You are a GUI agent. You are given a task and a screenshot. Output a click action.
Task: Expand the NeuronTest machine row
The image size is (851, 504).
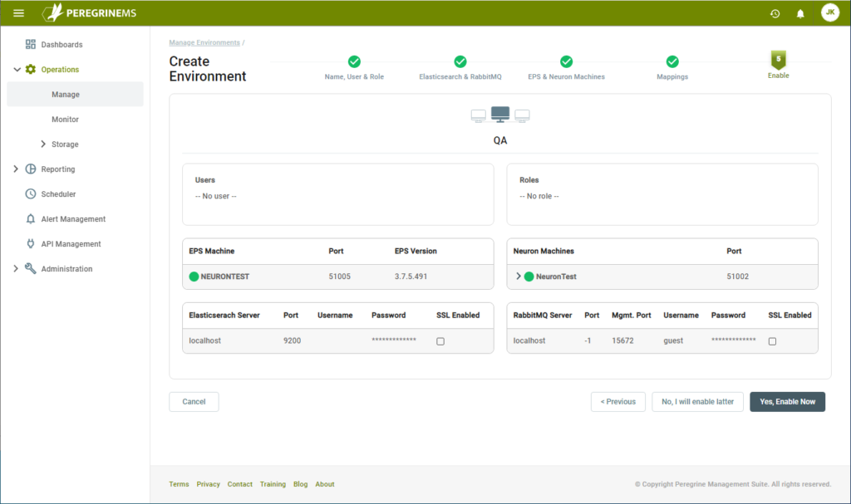[517, 276]
